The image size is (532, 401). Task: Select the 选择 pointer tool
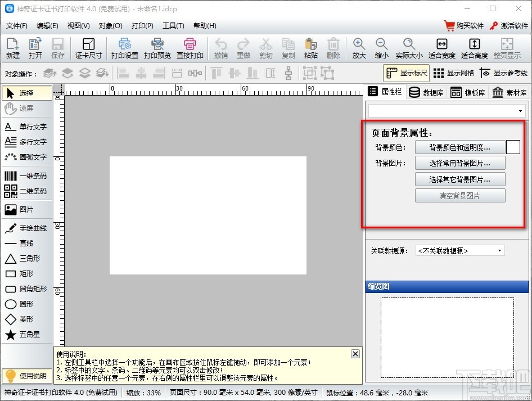27,93
